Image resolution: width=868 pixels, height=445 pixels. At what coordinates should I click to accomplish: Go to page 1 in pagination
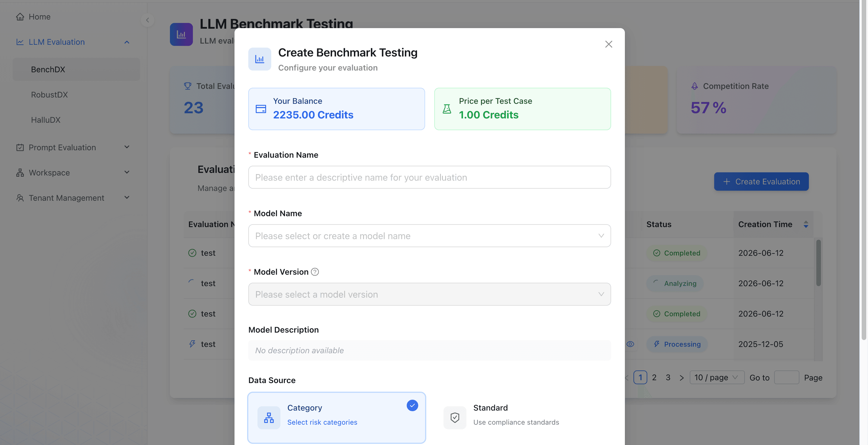coord(640,377)
